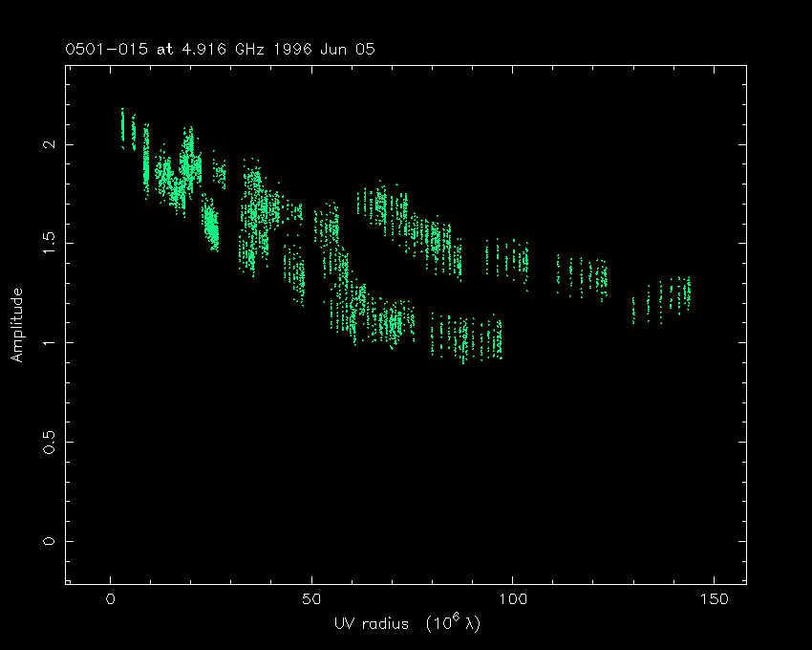The image size is (812, 650).
Task: Click the y-axis tick label "2"
Action: coord(45,144)
